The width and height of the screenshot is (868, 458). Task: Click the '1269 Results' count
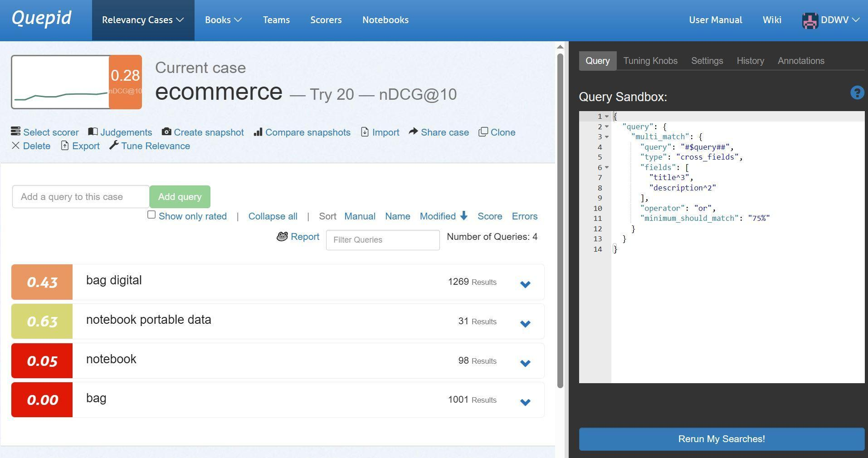click(472, 282)
